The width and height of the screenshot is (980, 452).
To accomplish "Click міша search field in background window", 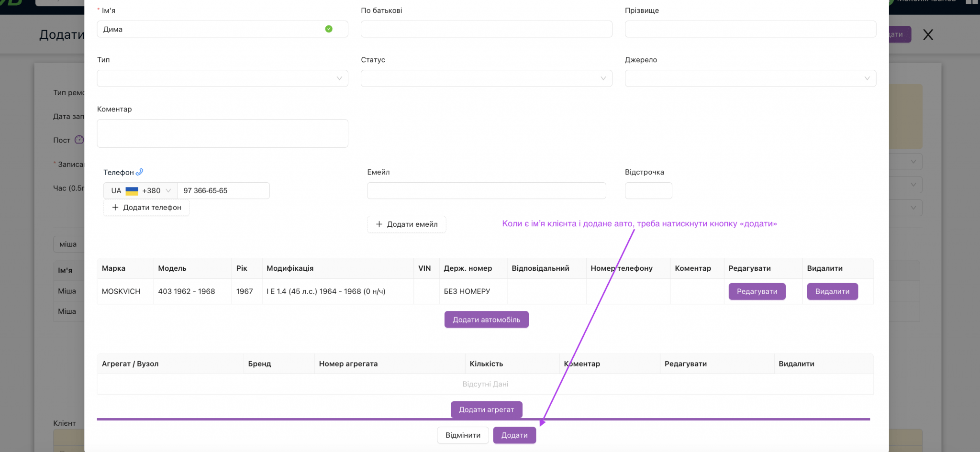I will pos(68,244).
